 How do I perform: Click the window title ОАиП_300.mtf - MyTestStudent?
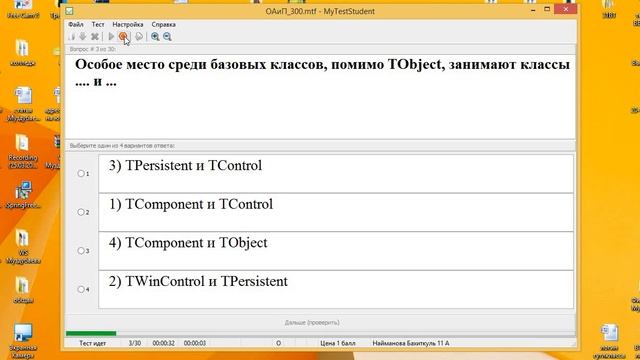320,11
